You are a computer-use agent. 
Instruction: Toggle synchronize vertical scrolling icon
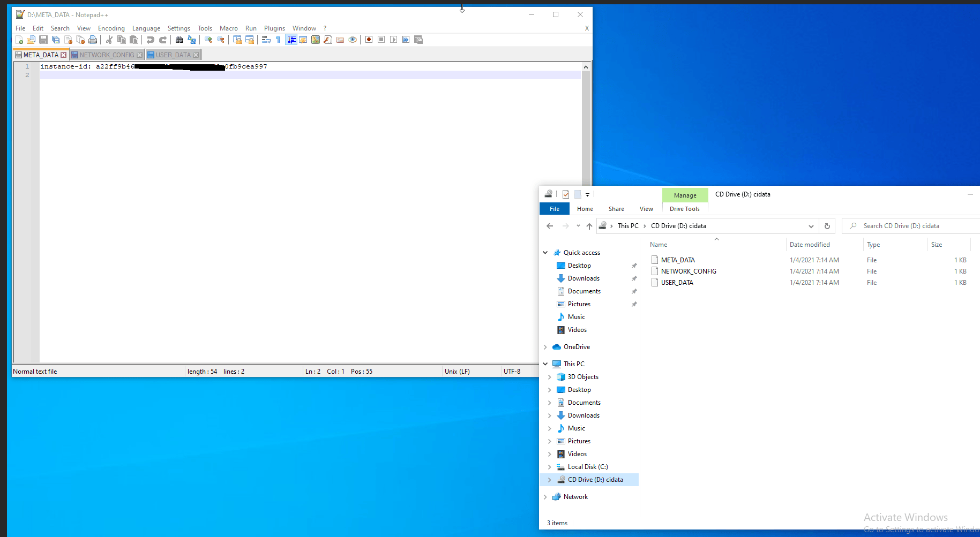(x=237, y=40)
